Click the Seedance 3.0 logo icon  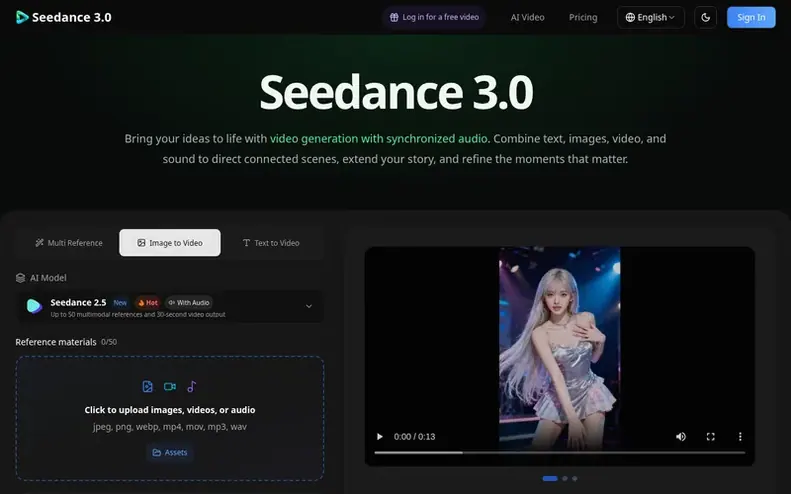pyautogui.click(x=22, y=17)
